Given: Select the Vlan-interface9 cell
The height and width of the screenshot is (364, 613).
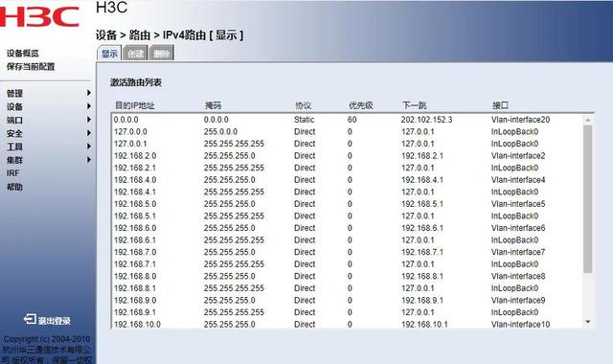Looking at the screenshot, I should coord(518,300).
